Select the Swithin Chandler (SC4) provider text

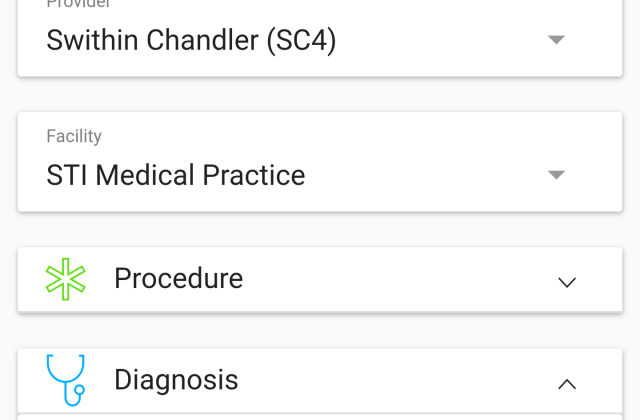[x=191, y=41]
